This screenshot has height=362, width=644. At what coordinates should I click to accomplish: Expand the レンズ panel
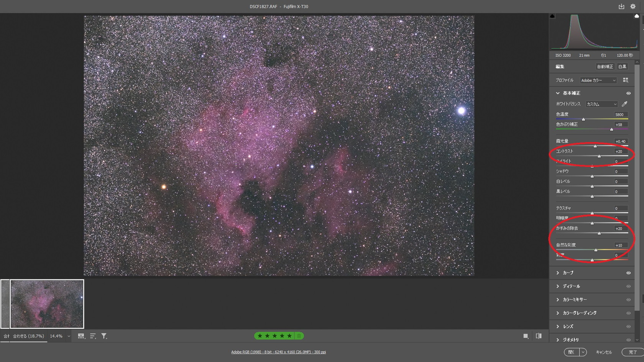click(x=558, y=326)
